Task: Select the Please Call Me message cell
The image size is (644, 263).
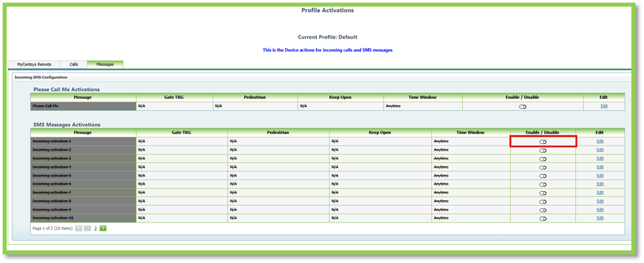Action: point(83,106)
